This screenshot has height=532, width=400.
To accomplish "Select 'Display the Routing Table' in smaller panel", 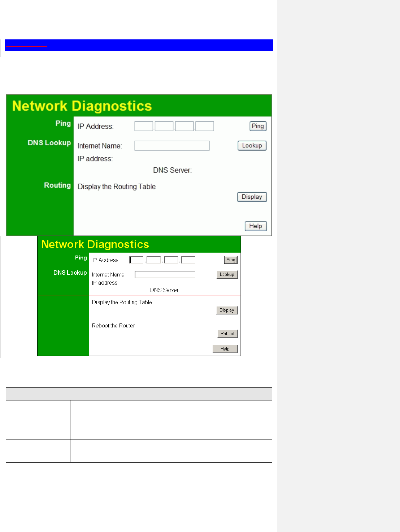I will 122,302.
